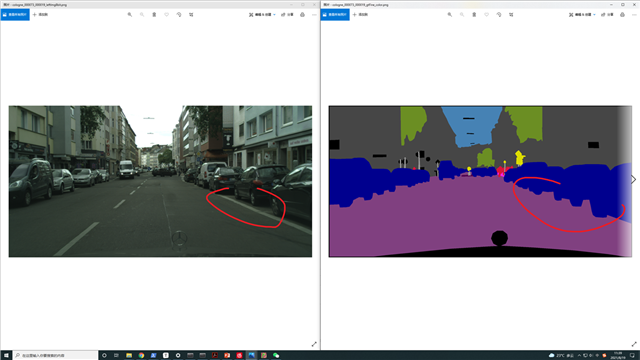
Task: Rotate the image in the left Photos window
Action: pyautogui.click(x=179, y=15)
